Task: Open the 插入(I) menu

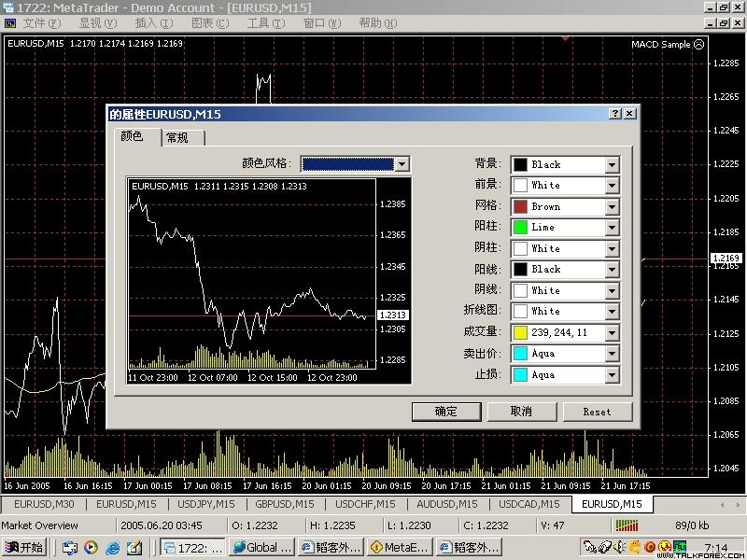Action: pos(154,22)
